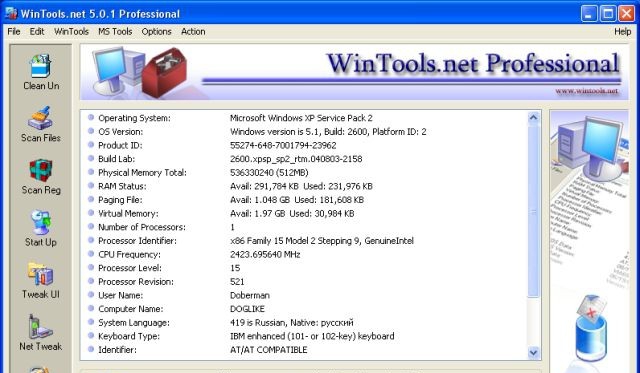Click the Product ID value 55274-648-7001794-23962

point(283,145)
